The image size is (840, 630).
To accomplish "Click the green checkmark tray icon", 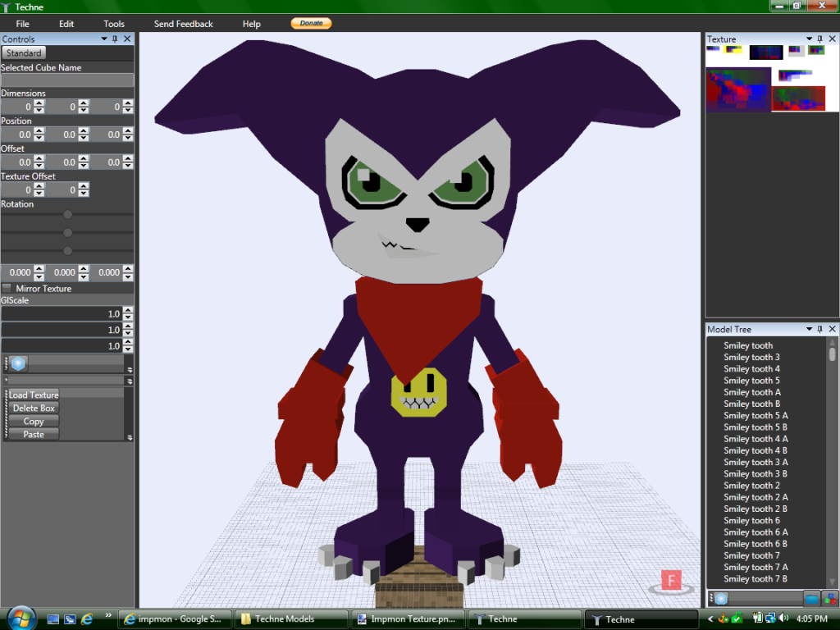I will click(x=737, y=619).
